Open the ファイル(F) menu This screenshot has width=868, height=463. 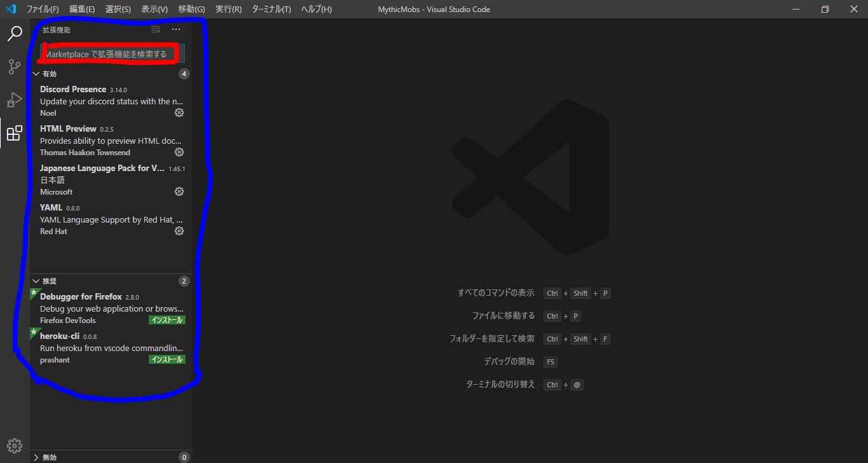[43, 9]
